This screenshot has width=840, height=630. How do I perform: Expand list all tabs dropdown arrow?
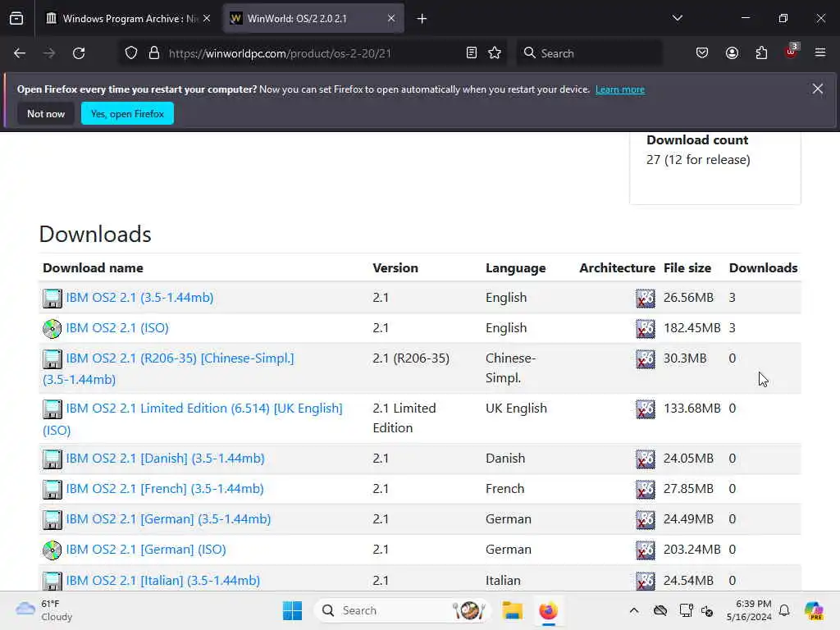click(677, 18)
